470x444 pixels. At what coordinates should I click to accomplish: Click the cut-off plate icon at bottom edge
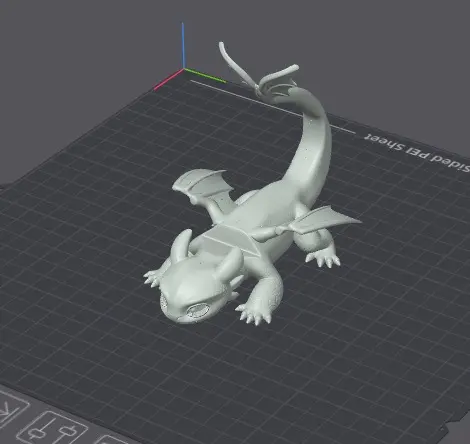point(112,440)
